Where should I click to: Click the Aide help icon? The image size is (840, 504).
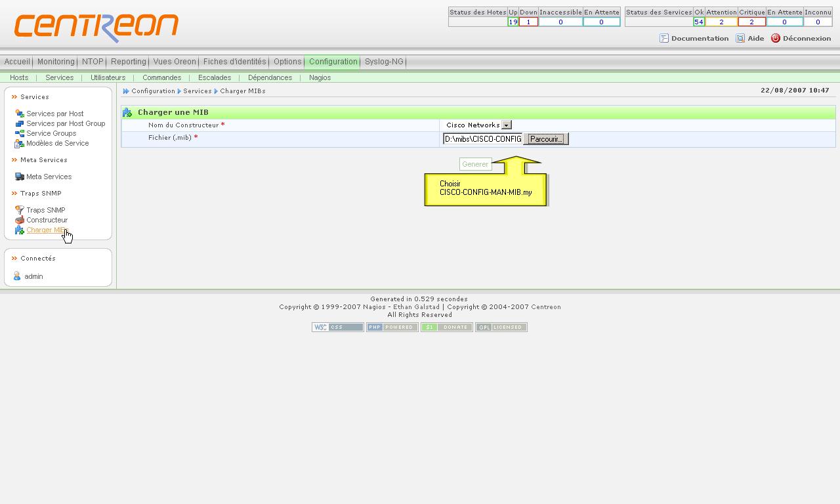740,38
